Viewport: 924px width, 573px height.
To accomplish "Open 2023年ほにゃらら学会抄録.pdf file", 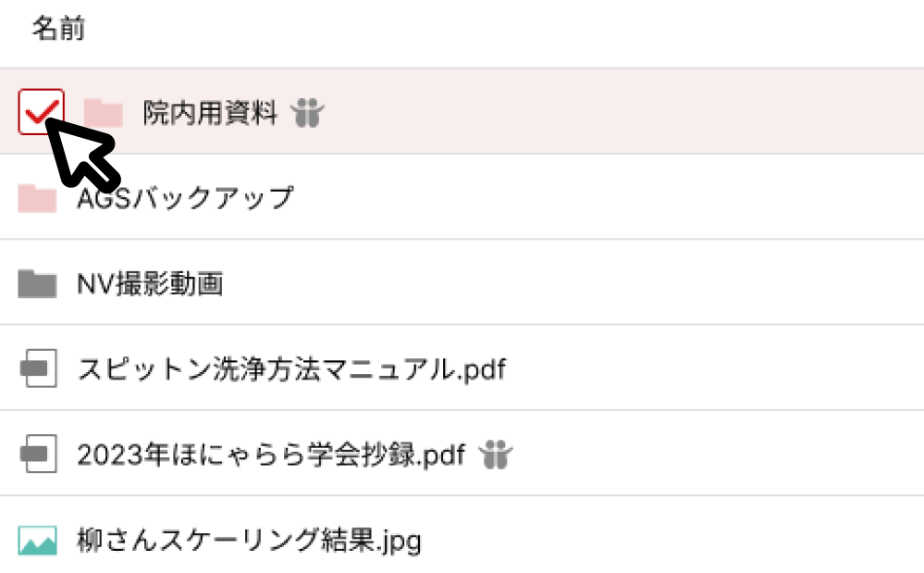I will (x=270, y=454).
